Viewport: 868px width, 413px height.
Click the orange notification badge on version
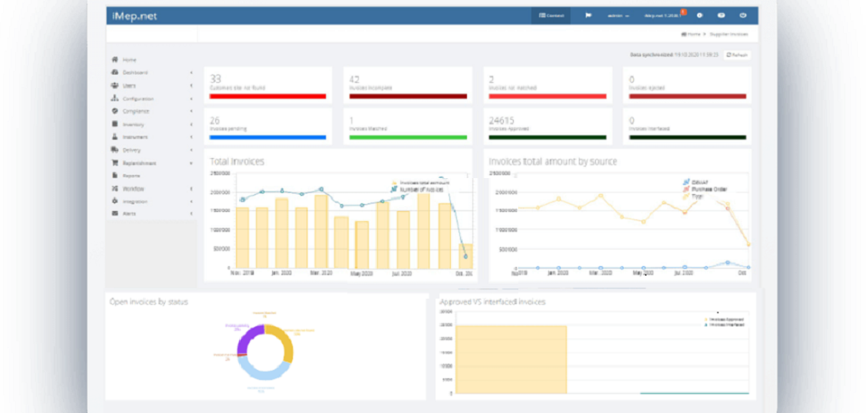coord(684,12)
